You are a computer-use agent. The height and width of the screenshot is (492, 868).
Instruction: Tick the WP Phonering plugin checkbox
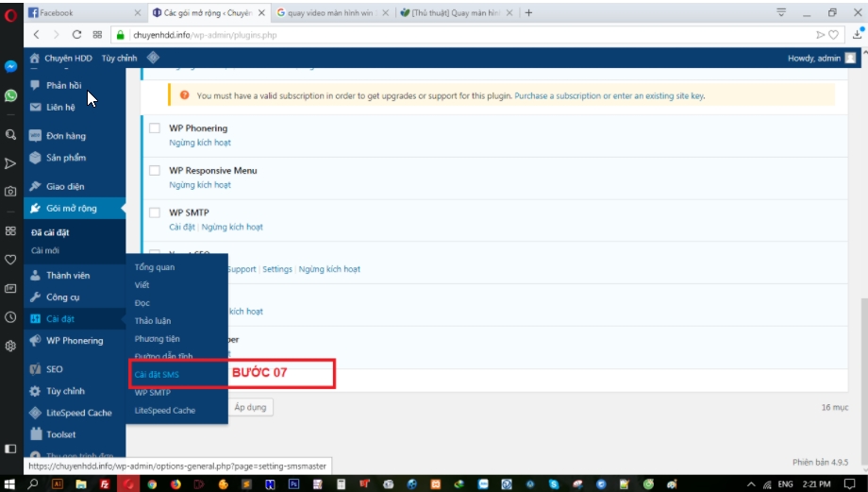(x=155, y=128)
